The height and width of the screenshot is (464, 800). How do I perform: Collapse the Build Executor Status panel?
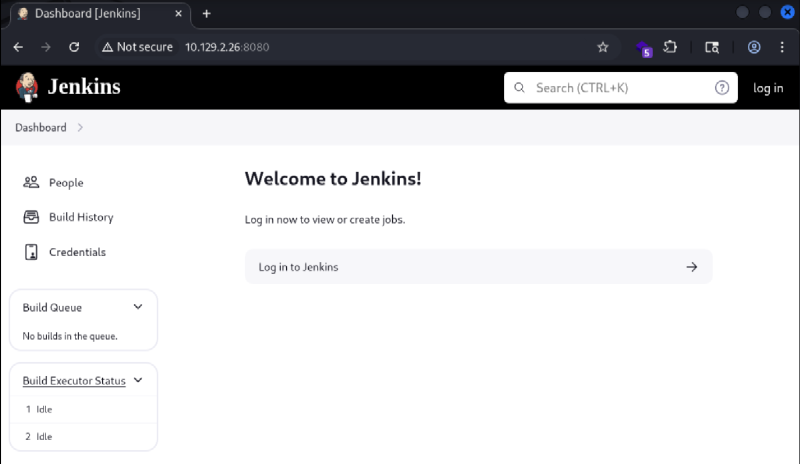point(138,380)
